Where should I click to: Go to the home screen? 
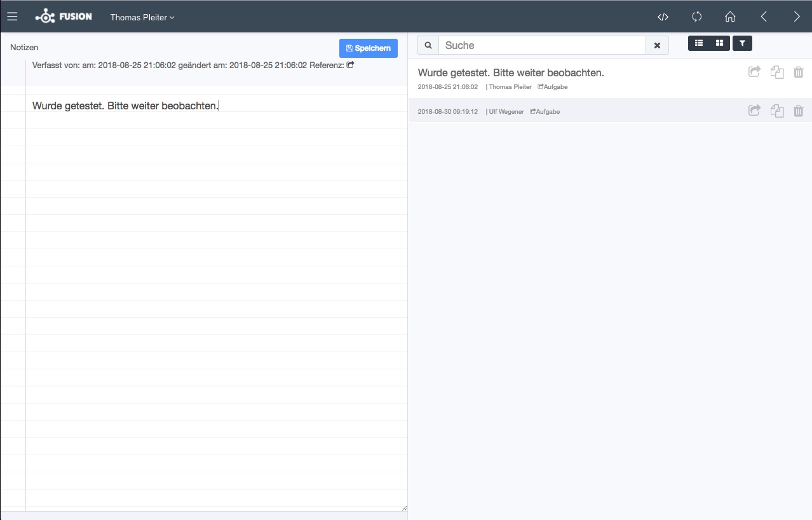(730, 17)
